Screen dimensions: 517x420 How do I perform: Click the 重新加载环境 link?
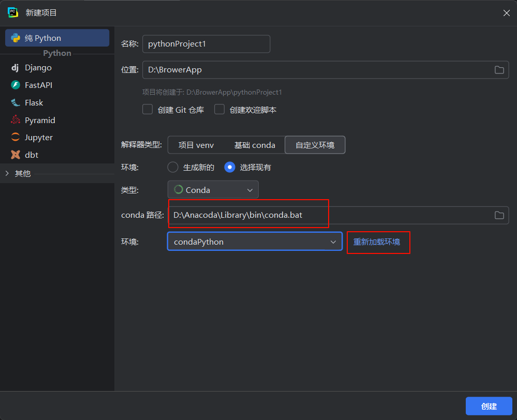[377, 242]
